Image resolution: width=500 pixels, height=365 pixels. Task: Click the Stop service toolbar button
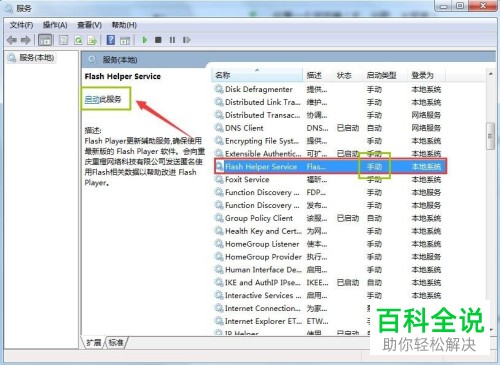[158, 40]
